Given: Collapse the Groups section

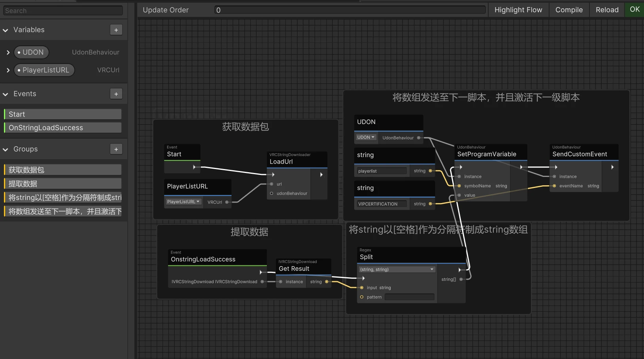Looking at the screenshot, I should [6, 149].
